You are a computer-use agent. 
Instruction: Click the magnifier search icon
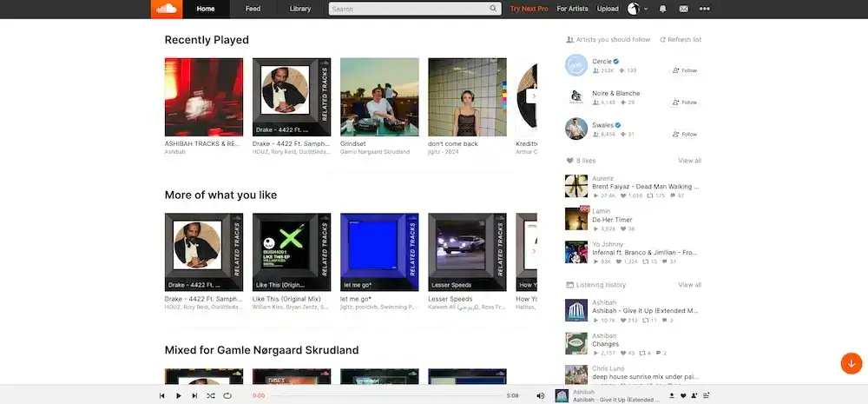(x=493, y=9)
